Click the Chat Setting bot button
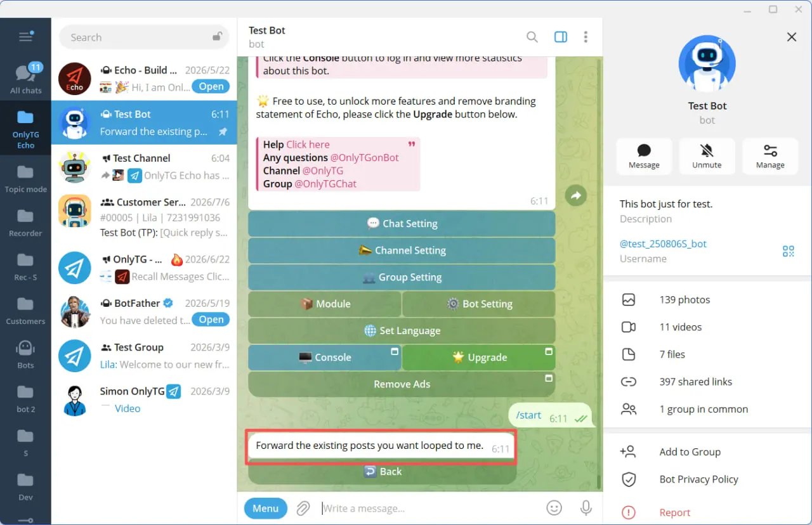This screenshot has height=525, width=812. click(x=402, y=224)
